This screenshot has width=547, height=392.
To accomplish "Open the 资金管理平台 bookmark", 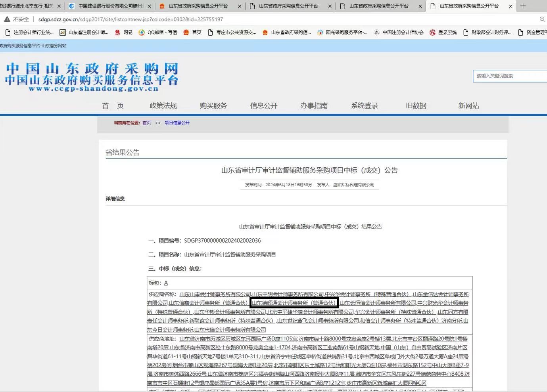I will pyautogui.click(x=536, y=33).
